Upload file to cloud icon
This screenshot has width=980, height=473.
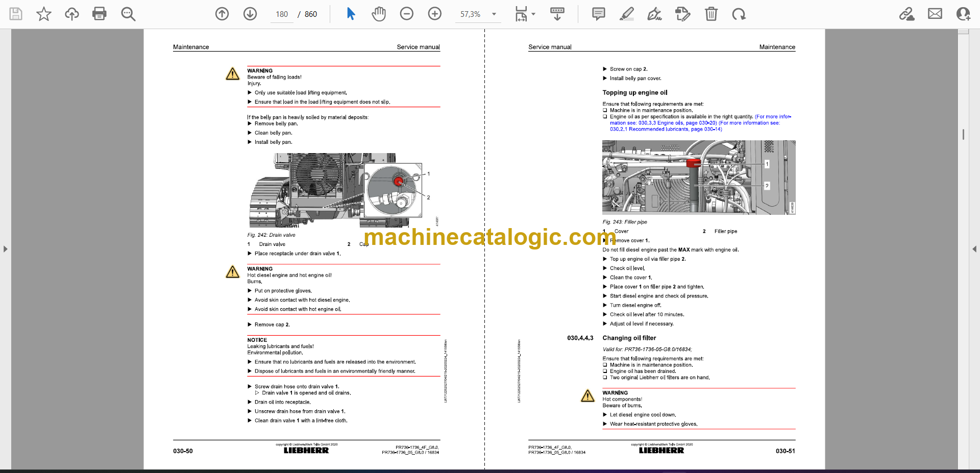tap(72, 14)
